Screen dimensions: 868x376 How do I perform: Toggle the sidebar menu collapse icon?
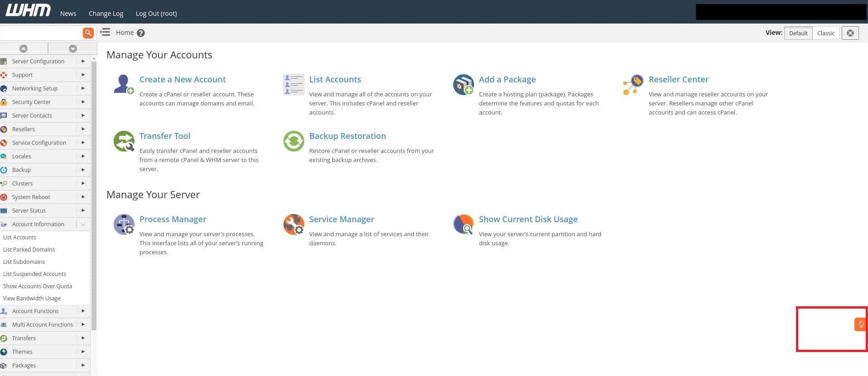105,32
